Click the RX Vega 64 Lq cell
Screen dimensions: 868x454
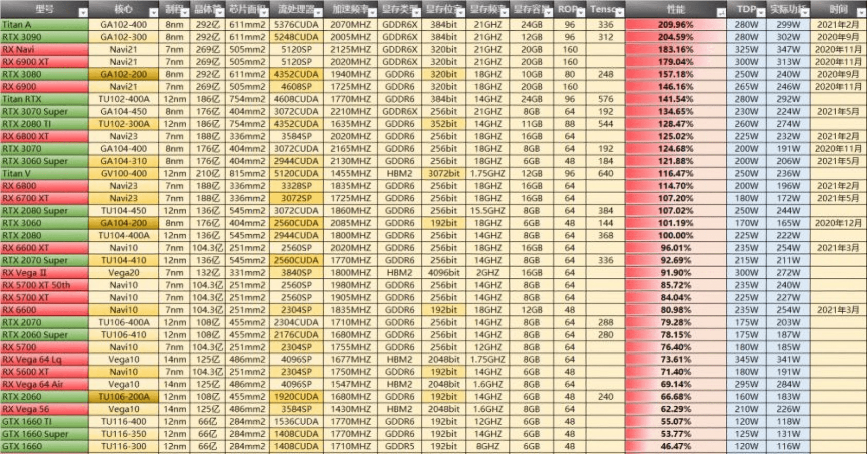pos(44,360)
